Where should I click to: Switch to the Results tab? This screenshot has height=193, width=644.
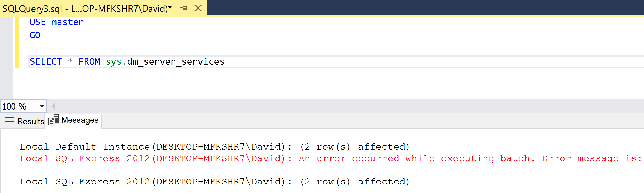pos(25,121)
